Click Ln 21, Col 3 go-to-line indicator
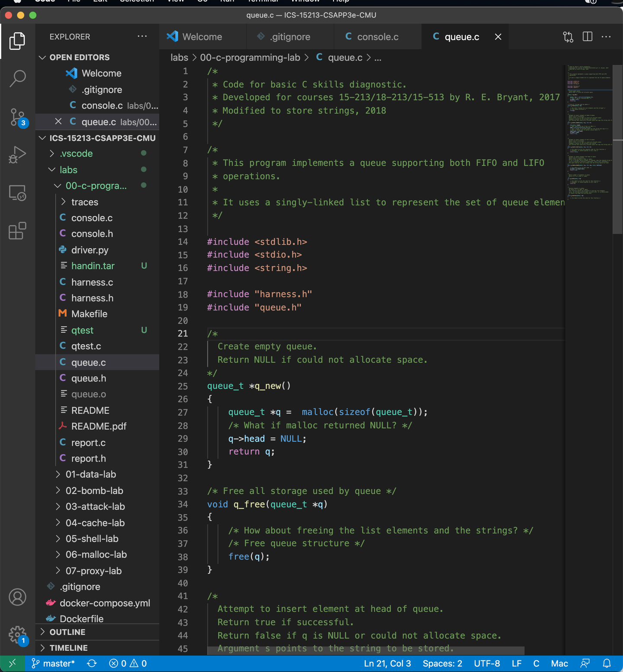Screen dimensions: 623x672 [x=387, y=663]
